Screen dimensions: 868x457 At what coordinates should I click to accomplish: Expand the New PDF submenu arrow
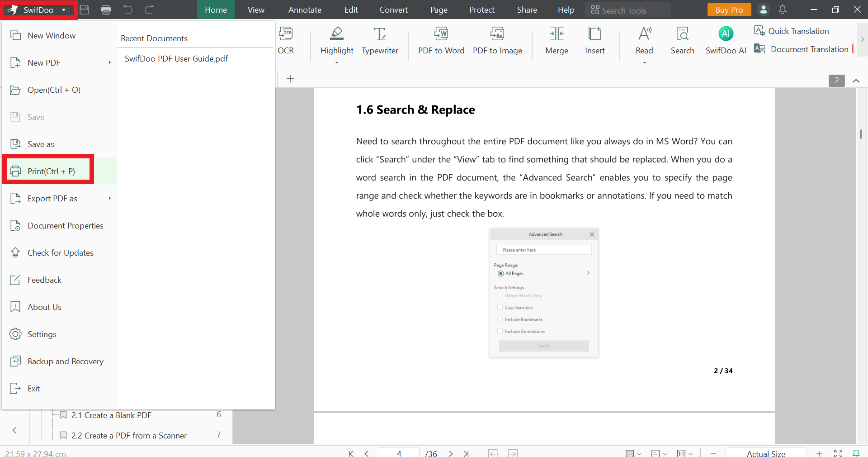[x=109, y=62]
